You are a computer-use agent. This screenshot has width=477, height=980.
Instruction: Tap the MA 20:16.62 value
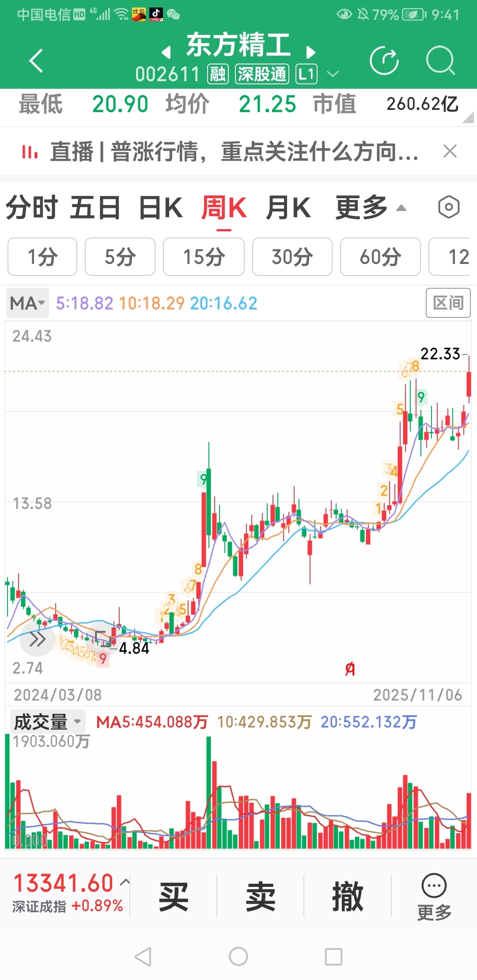(223, 303)
